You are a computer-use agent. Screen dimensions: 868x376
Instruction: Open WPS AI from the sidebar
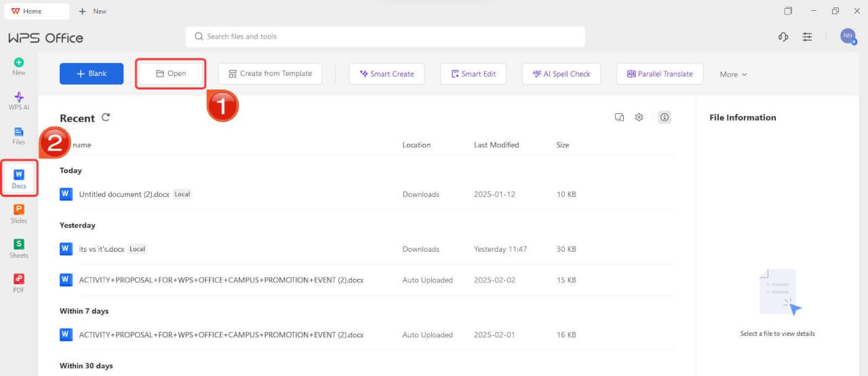click(19, 100)
